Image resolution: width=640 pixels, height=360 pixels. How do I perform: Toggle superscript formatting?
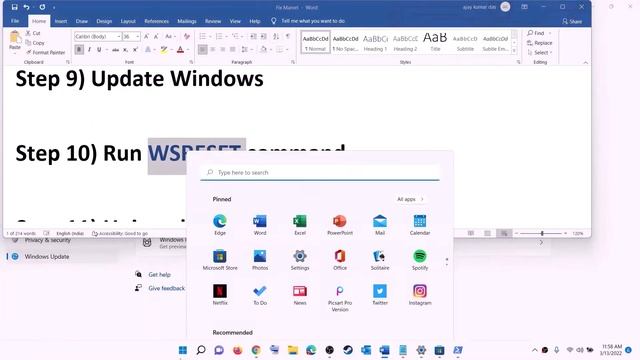click(x=135, y=49)
